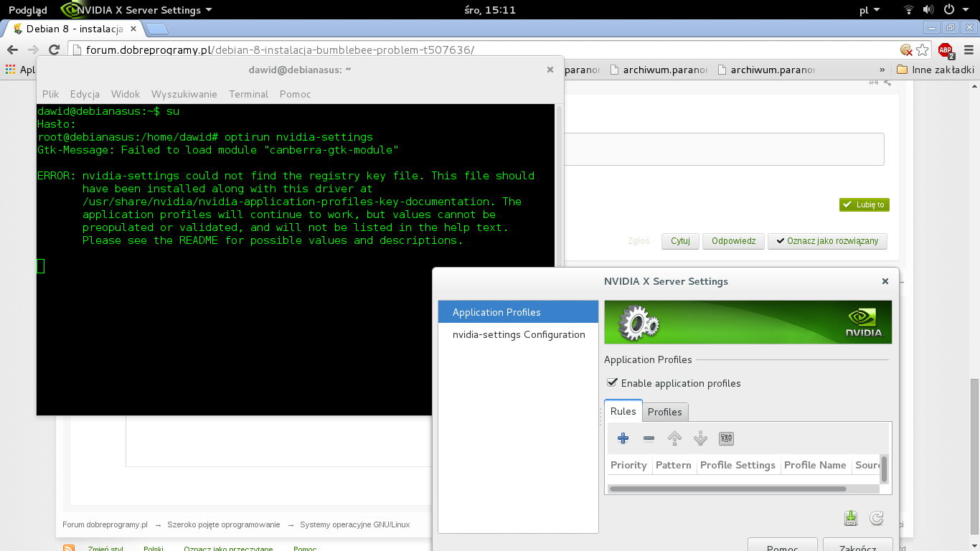Image resolution: width=980 pixels, height=551 pixels.
Task: Click the Chrome address bar URL
Action: [x=280, y=50]
